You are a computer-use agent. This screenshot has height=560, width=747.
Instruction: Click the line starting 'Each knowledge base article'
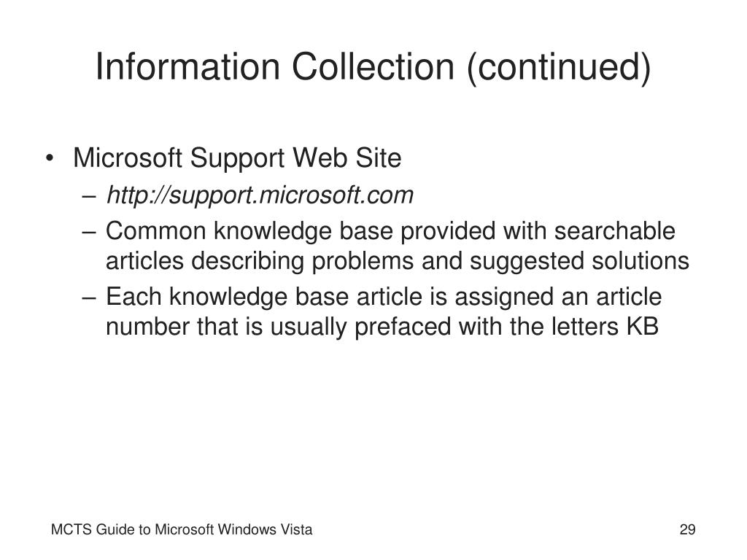[384, 297]
